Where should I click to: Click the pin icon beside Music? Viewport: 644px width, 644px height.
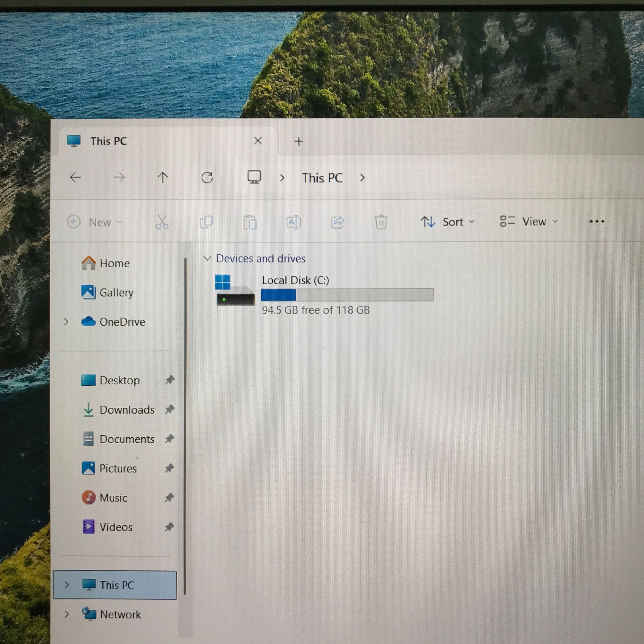169,498
